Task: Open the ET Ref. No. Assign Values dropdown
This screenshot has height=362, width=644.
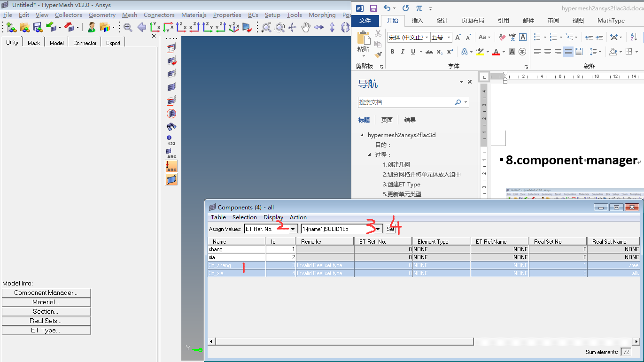Action: point(293,229)
